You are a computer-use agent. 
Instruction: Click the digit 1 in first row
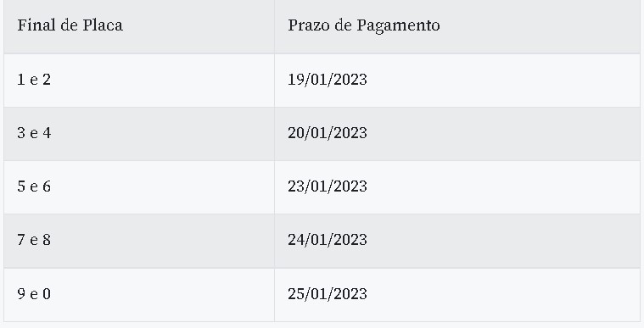point(21,80)
